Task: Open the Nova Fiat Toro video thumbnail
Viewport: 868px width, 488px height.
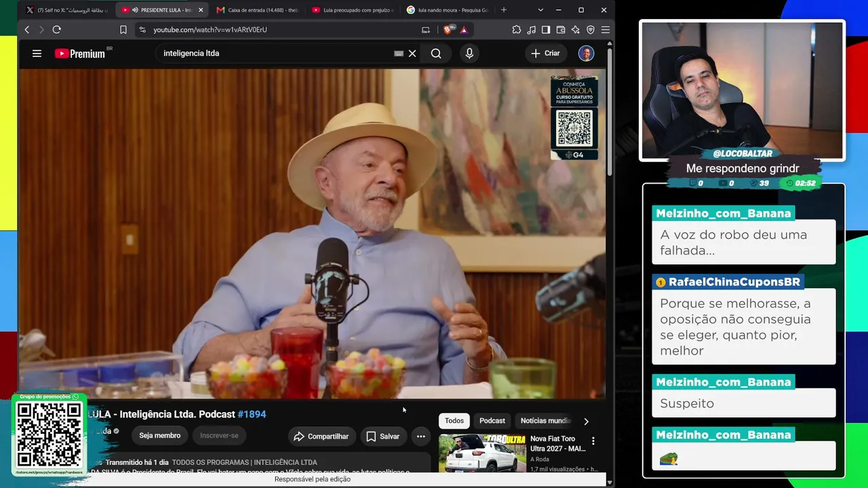Action: 482,453
